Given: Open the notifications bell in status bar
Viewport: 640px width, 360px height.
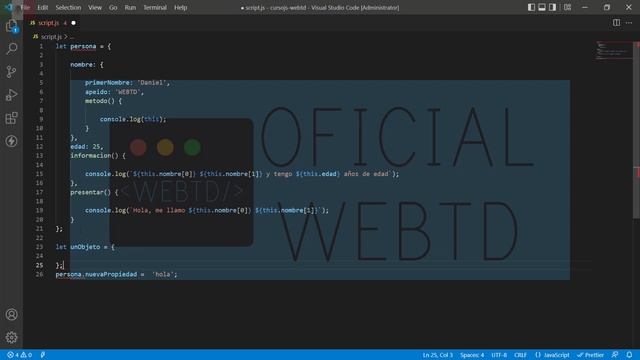Looking at the screenshot, I should [x=629, y=355].
